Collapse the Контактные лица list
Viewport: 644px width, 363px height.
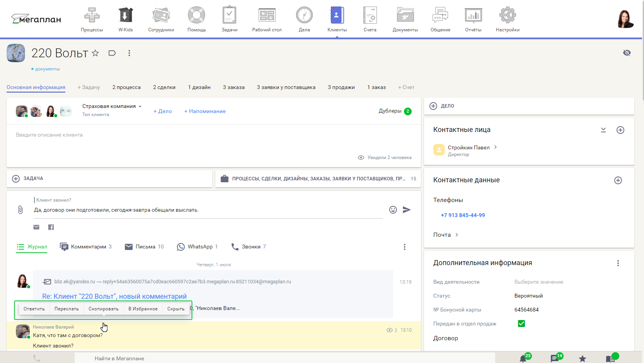coord(603,130)
